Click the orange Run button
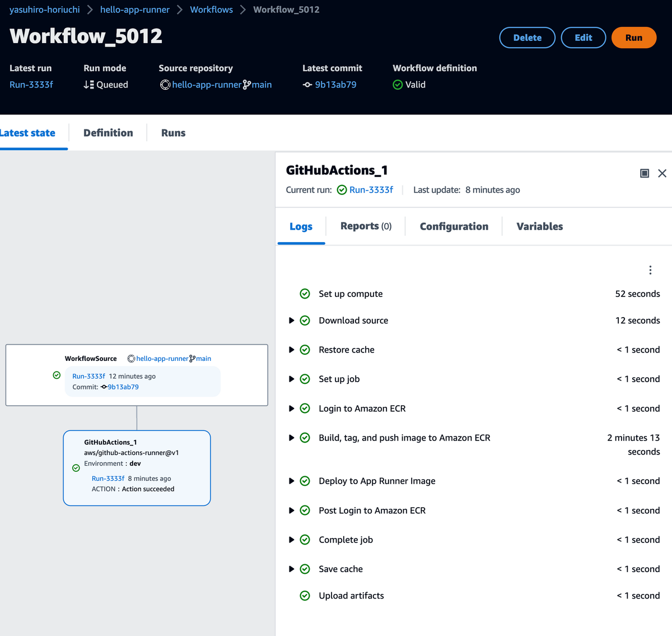The image size is (672, 636). coord(634,38)
